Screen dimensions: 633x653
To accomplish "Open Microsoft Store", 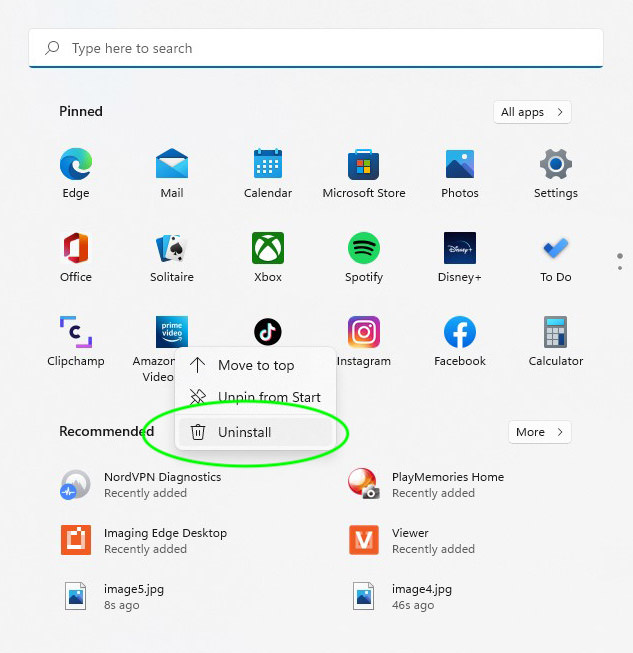I will coord(364,173).
